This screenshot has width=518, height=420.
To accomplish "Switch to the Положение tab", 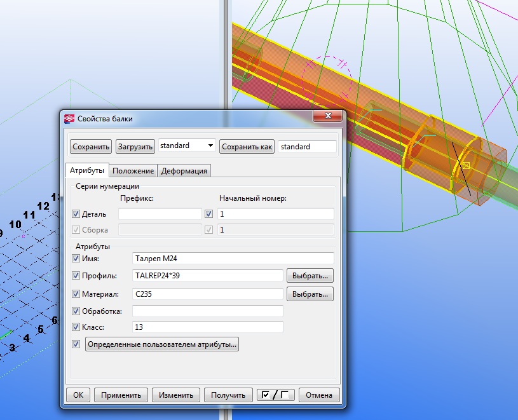I will [133, 171].
